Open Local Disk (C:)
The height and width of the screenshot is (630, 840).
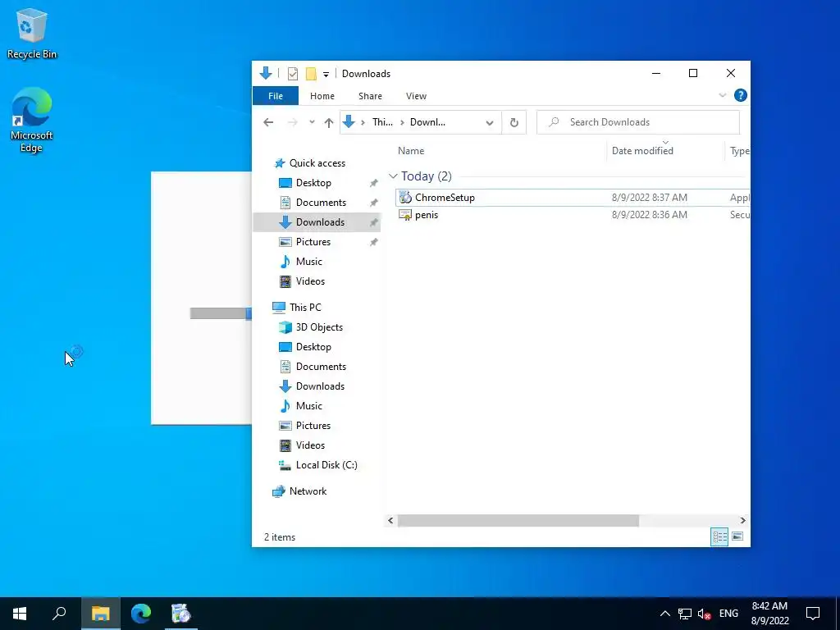326,465
